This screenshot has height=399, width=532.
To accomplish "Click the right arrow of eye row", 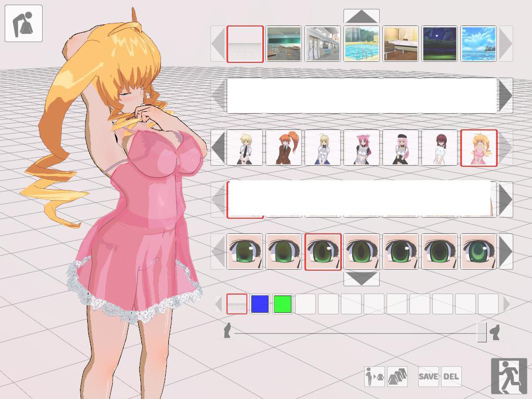I will pos(506,251).
